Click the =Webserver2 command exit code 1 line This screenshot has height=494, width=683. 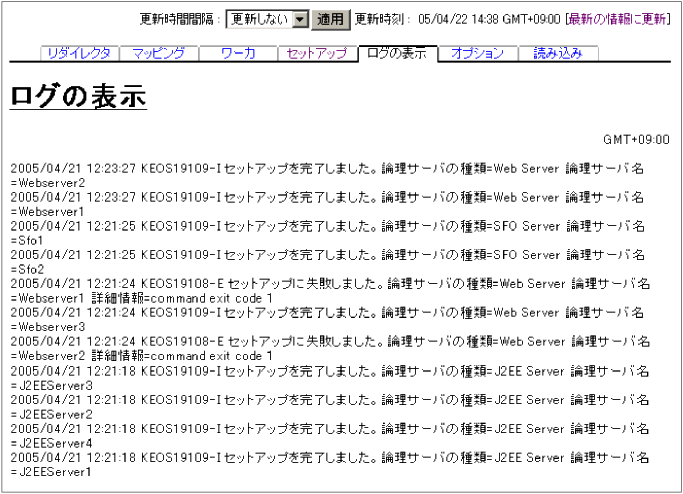coord(142,356)
